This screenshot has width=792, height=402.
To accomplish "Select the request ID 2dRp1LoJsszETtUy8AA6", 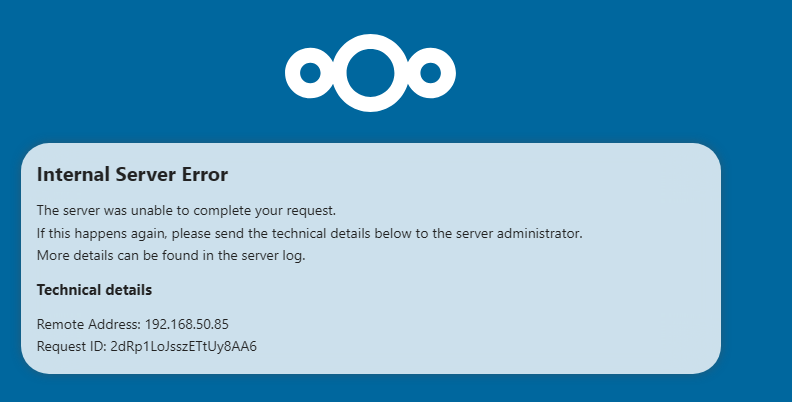I will [183, 346].
